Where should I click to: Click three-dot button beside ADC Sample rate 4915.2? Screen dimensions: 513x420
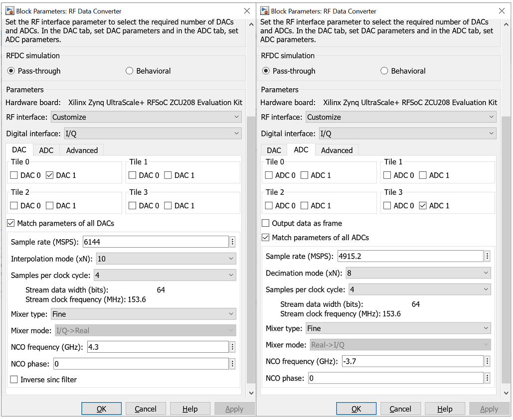pyautogui.click(x=487, y=256)
